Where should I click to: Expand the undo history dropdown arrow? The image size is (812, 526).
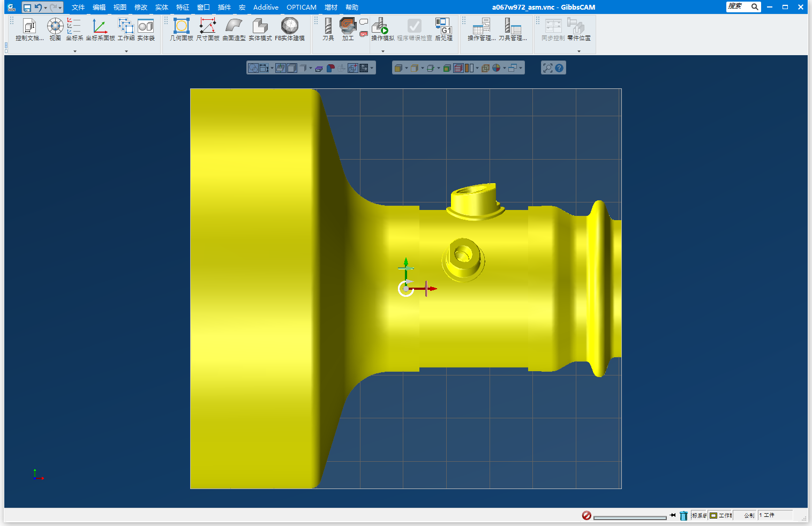point(46,7)
